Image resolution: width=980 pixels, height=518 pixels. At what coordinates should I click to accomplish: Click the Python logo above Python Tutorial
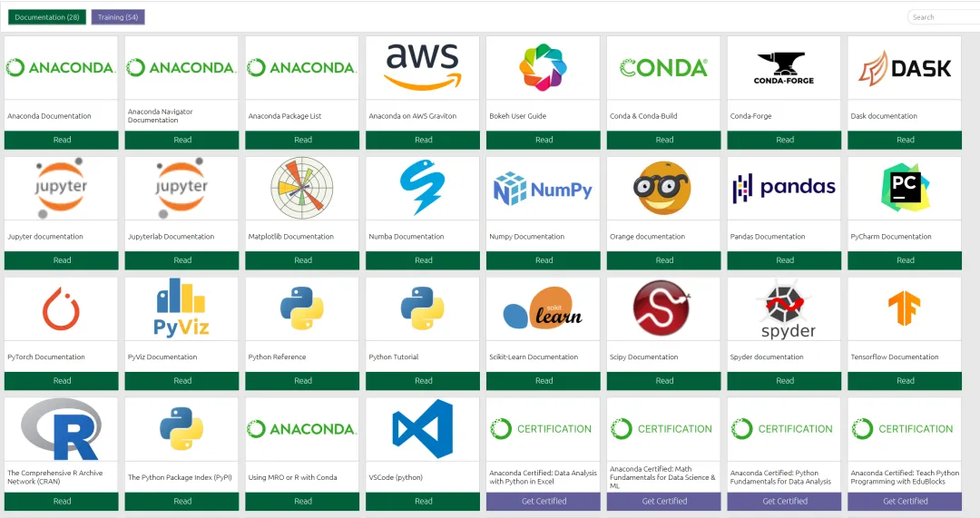(423, 308)
